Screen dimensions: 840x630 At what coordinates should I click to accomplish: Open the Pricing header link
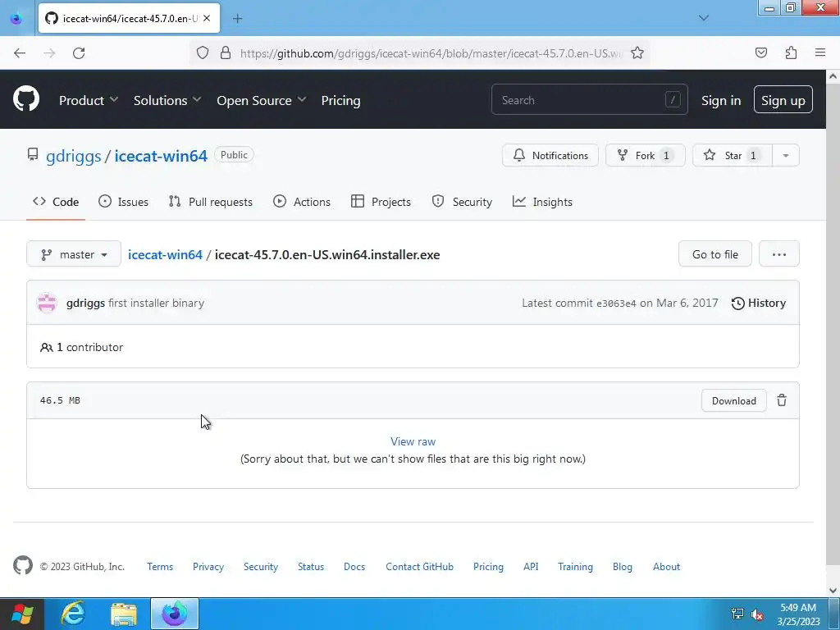[x=340, y=100]
